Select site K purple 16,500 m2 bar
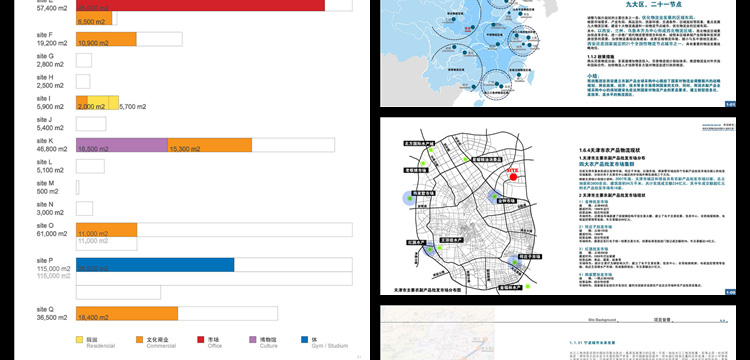 (122, 145)
